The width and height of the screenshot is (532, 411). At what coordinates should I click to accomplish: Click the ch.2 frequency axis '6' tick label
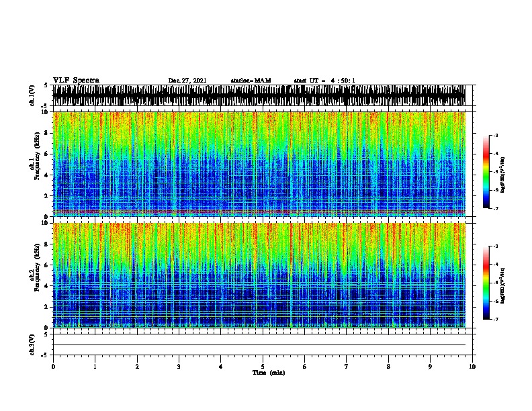point(46,265)
